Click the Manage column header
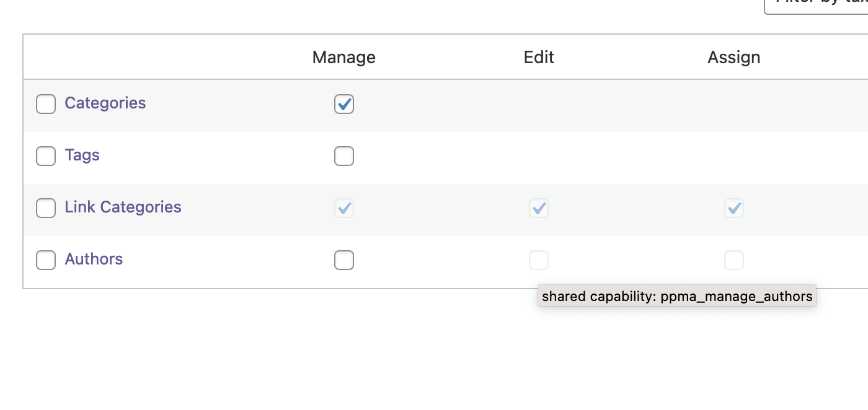 click(343, 56)
